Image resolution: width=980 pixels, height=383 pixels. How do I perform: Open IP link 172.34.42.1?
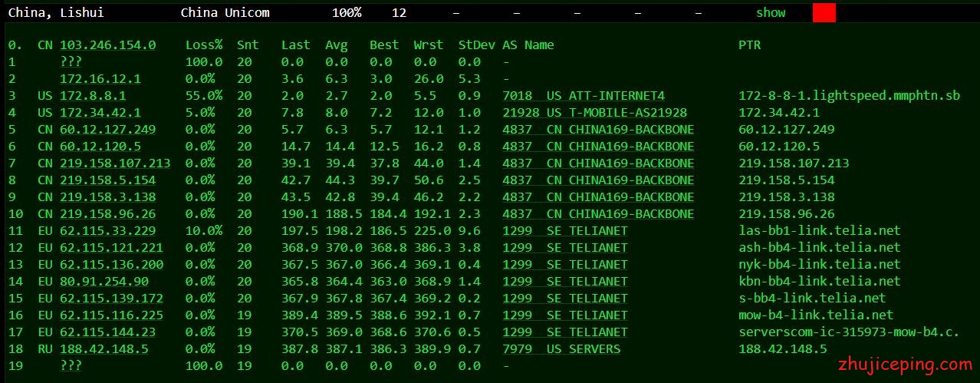pos(100,113)
